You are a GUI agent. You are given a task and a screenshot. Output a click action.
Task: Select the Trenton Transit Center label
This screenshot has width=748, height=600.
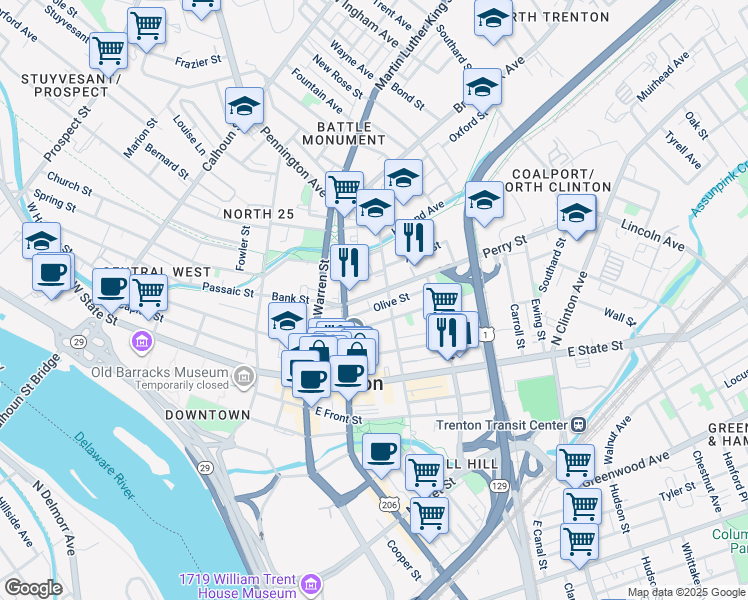502,425
